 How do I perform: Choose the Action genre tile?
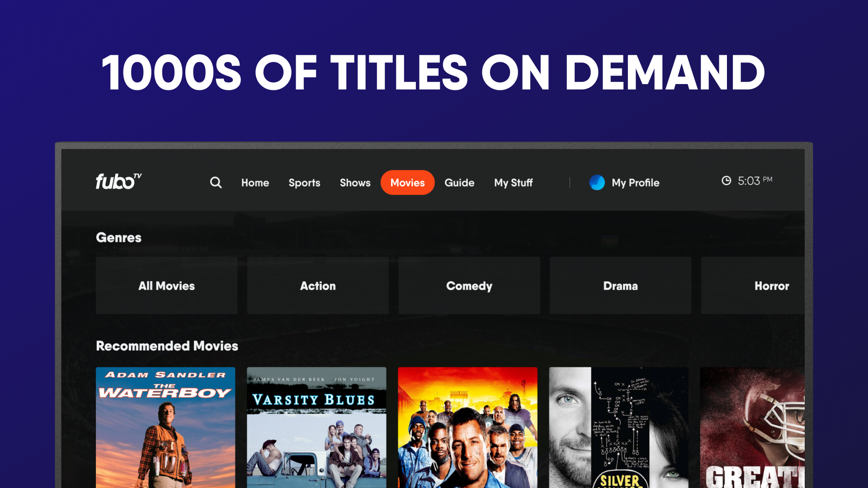click(x=318, y=286)
